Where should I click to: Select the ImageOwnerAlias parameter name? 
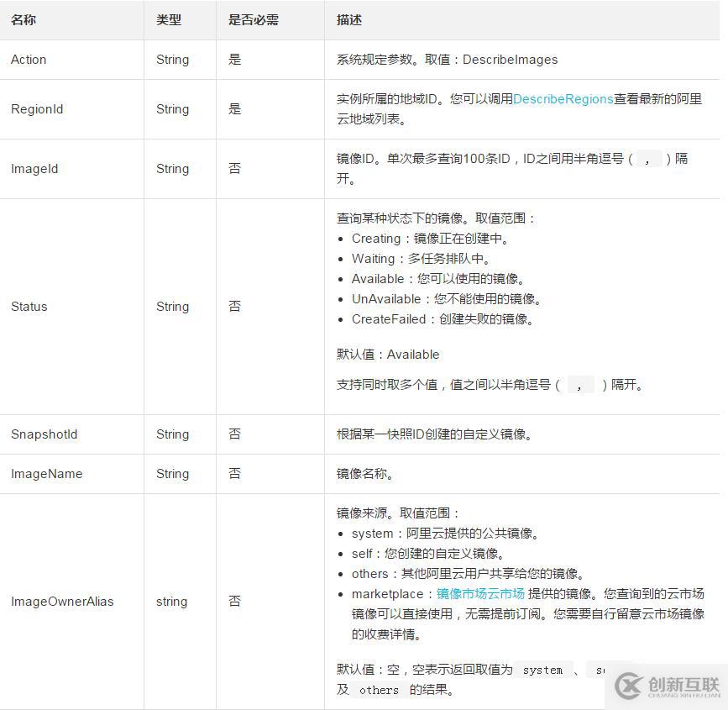pyautogui.click(x=62, y=602)
